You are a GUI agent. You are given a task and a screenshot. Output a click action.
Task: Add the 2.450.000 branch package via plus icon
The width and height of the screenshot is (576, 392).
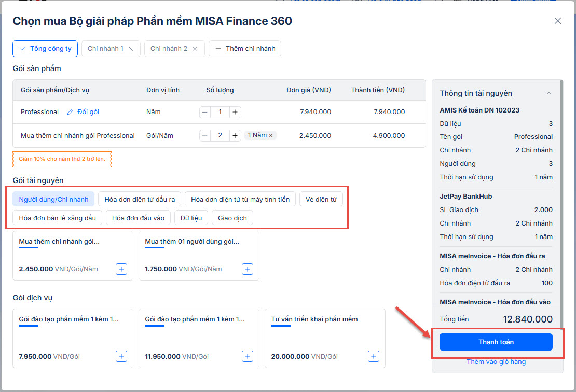click(121, 269)
